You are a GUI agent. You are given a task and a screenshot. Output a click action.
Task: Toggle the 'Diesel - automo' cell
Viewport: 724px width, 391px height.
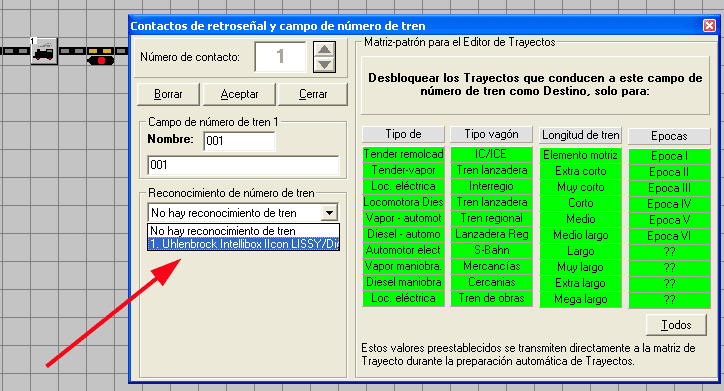(x=403, y=234)
